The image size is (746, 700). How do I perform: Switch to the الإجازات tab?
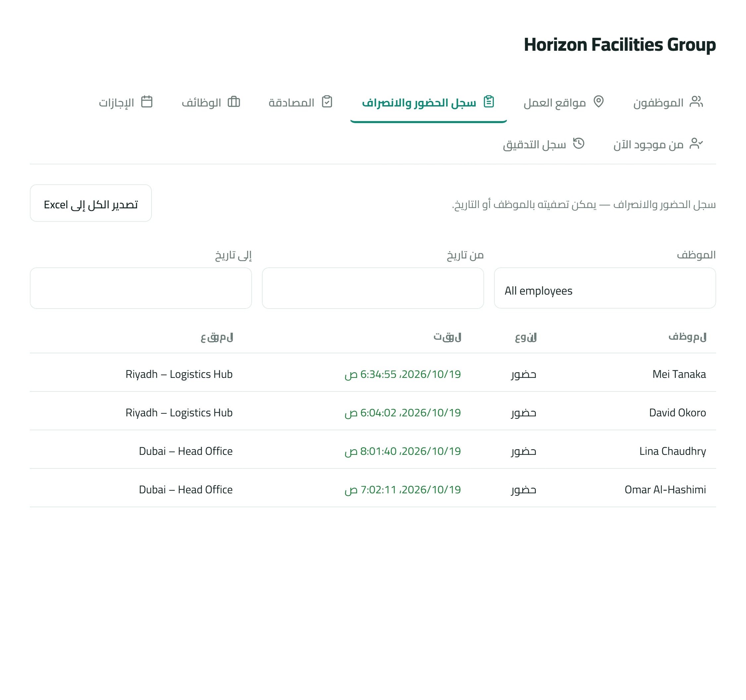[x=126, y=102]
